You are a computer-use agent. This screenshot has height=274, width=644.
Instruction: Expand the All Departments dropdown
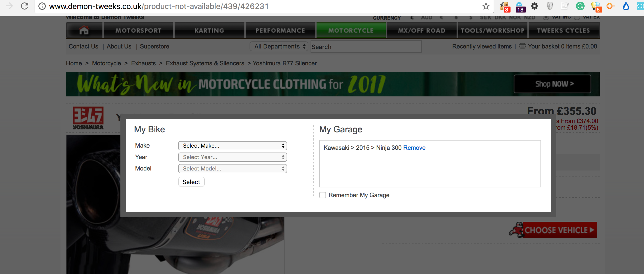coord(279,46)
